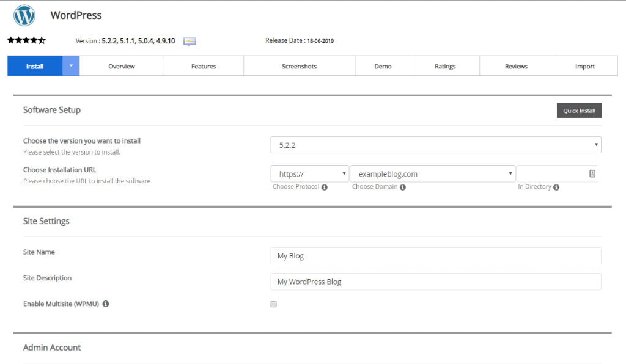The width and height of the screenshot is (626, 364).
Task: Open the Reviews tab
Action: [x=517, y=66]
